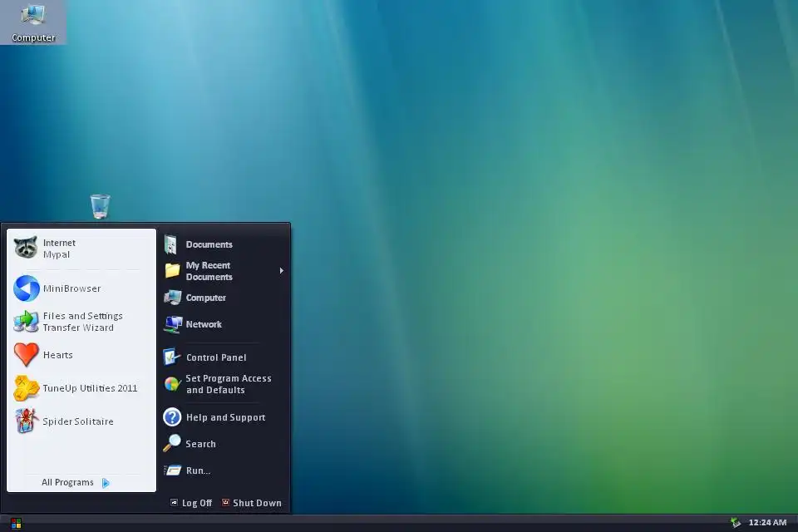Click the Network monitor icon
This screenshot has height=532, width=798.
173,324
